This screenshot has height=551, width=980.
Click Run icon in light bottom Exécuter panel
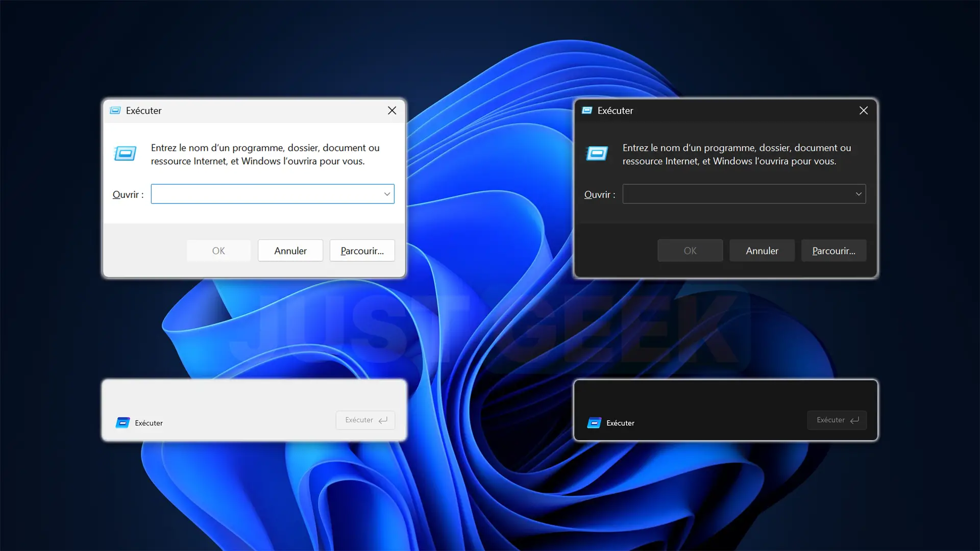coord(122,422)
